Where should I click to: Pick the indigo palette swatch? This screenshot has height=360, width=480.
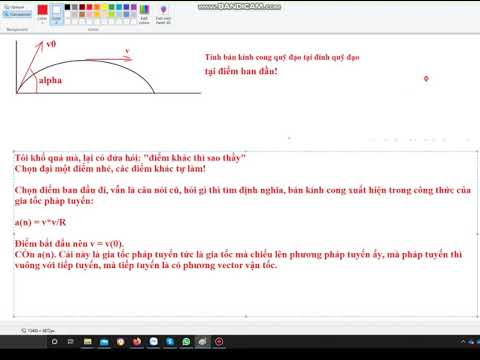(x=126, y=7)
